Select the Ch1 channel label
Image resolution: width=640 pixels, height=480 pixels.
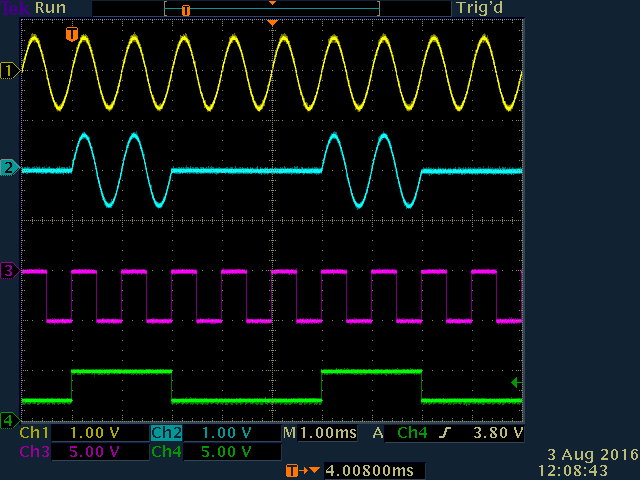coord(33,433)
